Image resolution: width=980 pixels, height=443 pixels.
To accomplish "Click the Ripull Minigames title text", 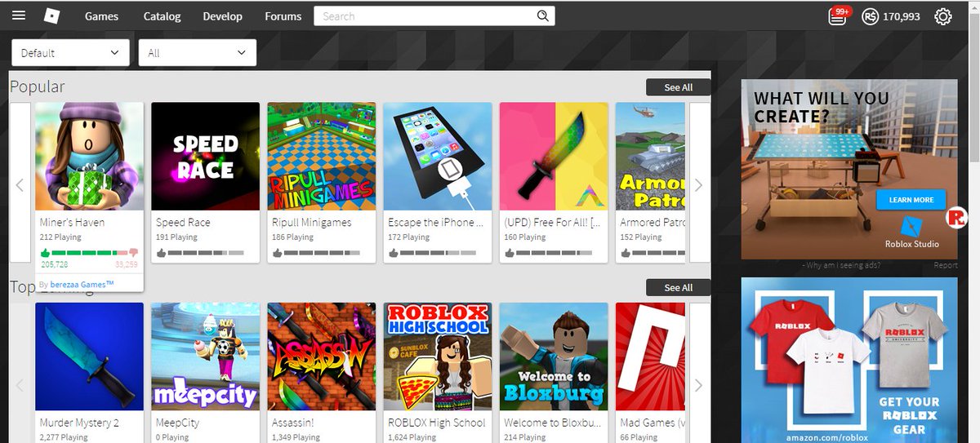I will tap(311, 222).
